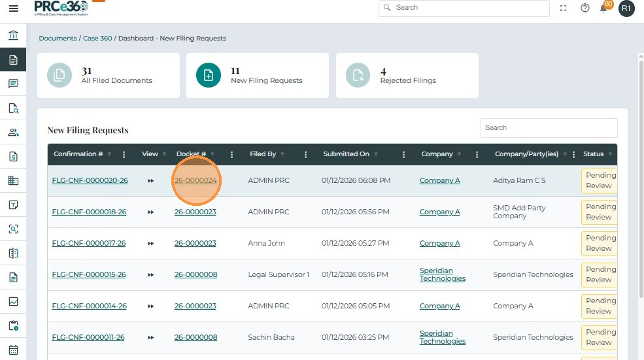644x360 pixels.
Task: Click the R1 user profile avatar
Action: pyautogui.click(x=626, y=8)
